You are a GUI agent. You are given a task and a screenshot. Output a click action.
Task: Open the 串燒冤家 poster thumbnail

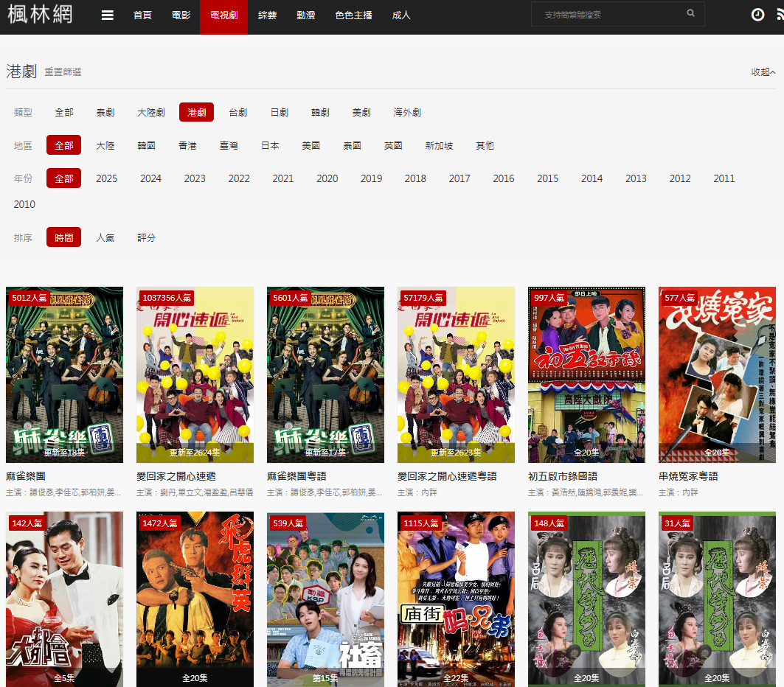(x=717, y=374)
